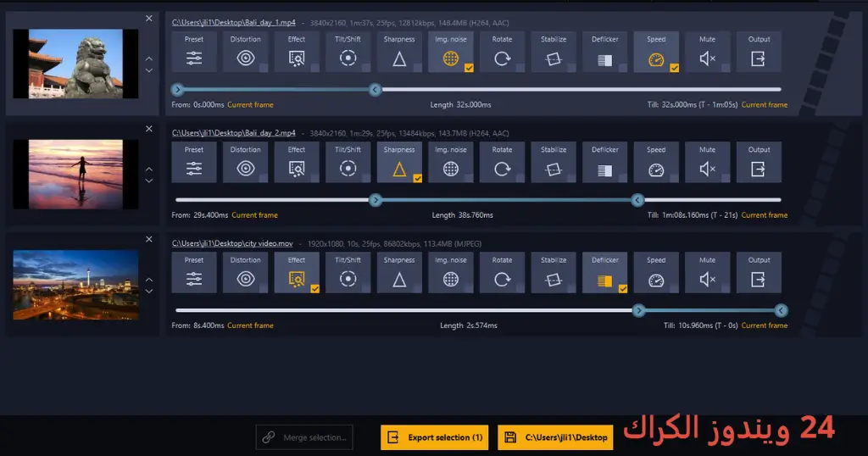This screenshot has height=456, width=868.
Task: Uncheck Deflicker checkbox on city video.mov
Action: coord(623,289)
